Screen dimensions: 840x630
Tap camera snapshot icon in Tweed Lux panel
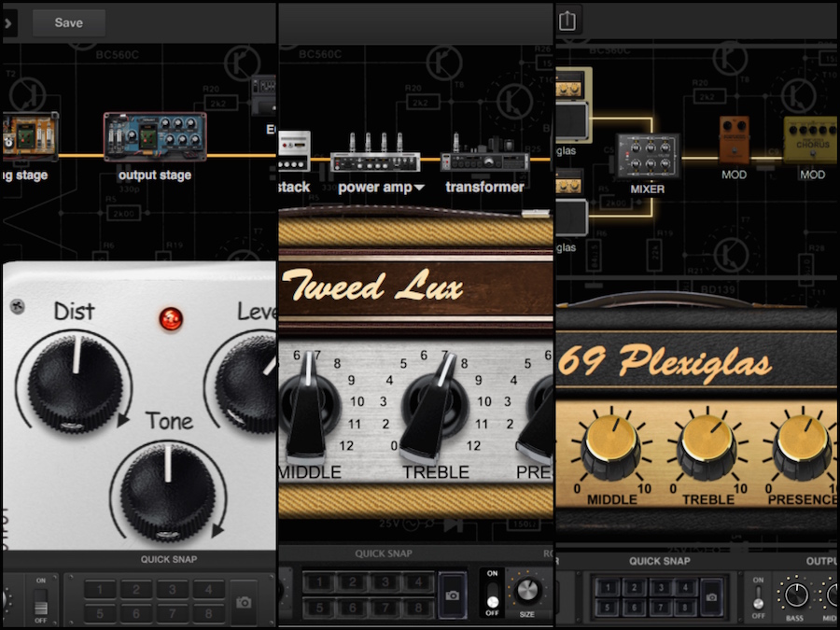pyautogui.click(x=452, y=595)
